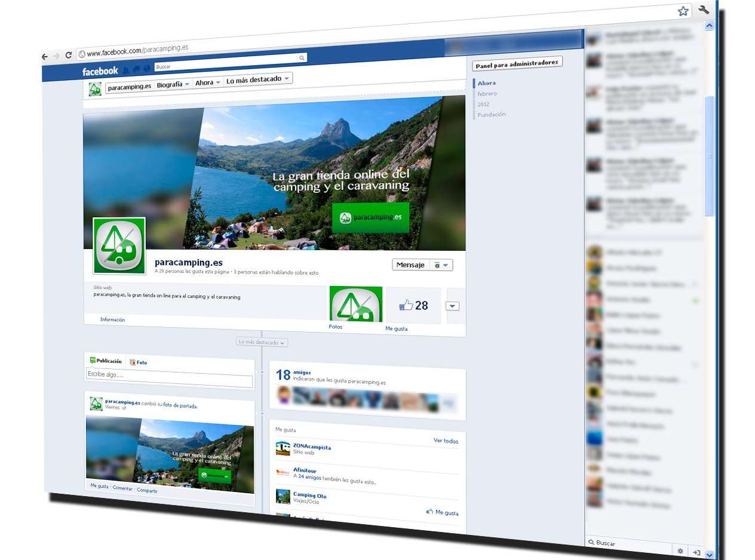The height and width of the screenshot is (560, 755).
Task: Hide the chat sidebar with the arrow icon
Action: coord(696,552)
